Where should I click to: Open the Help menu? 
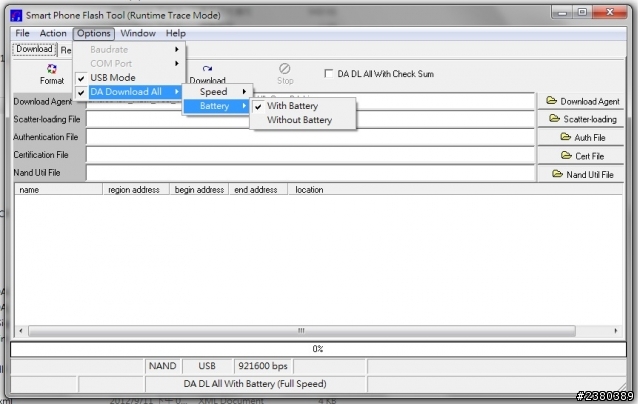pos(176,33)
